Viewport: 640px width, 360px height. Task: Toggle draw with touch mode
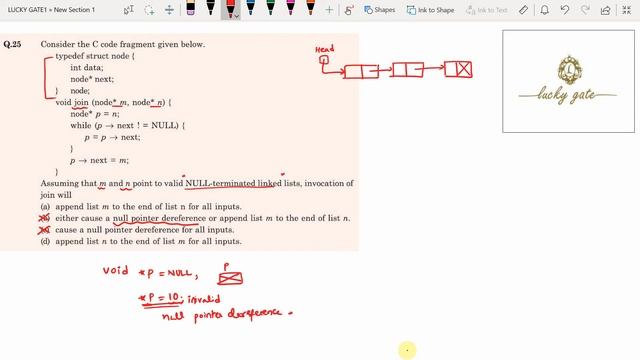pyautogui.click(x=349, y=10)
